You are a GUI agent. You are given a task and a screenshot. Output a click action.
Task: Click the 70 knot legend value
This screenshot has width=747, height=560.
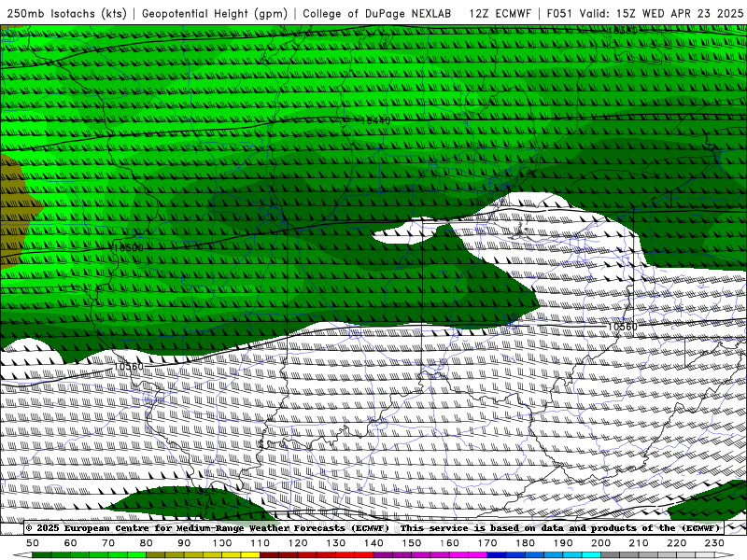tap(108, 543)
